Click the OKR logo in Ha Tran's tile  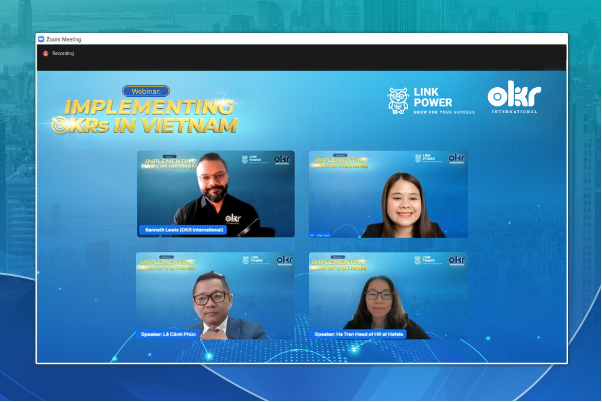(456, 260)
